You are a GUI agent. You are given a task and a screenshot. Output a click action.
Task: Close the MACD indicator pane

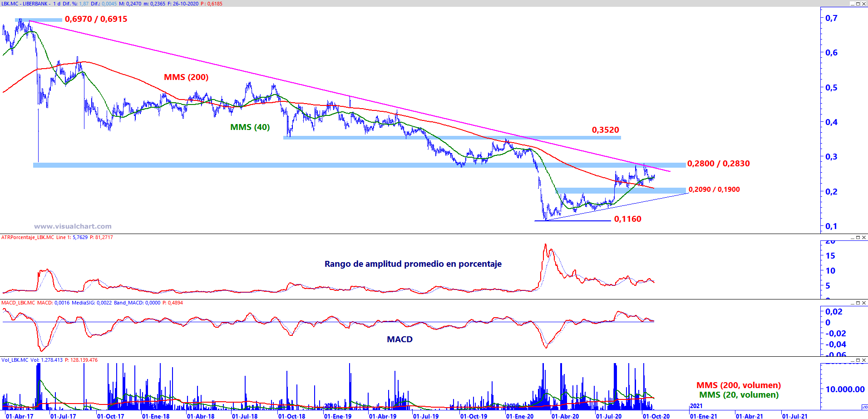pos(864,303)
